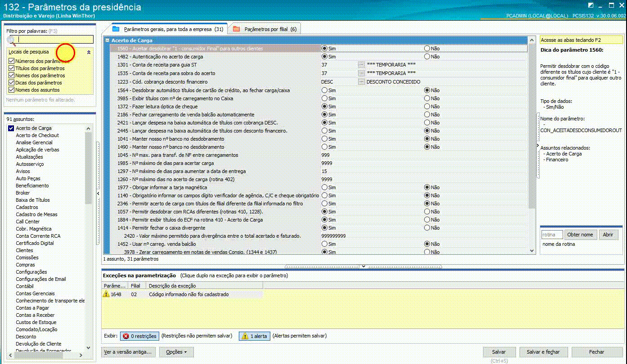Screen dimensions: 627x364
Task: Switch to Parâmetros por filial tab
Action: pyautogui.click(x=265, y=29)
